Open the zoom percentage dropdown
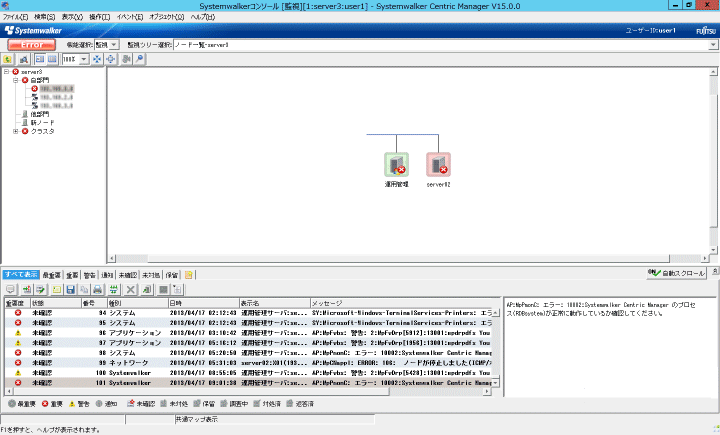Screen dimensions: 720x435 point(84,59)
